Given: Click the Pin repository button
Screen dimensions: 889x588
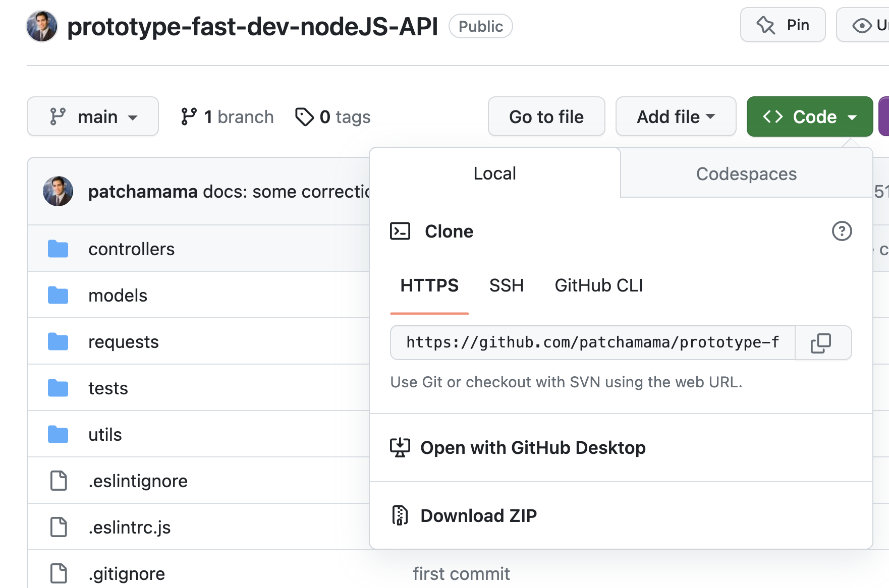Looking at the screenshot, I should coord(783,25).
